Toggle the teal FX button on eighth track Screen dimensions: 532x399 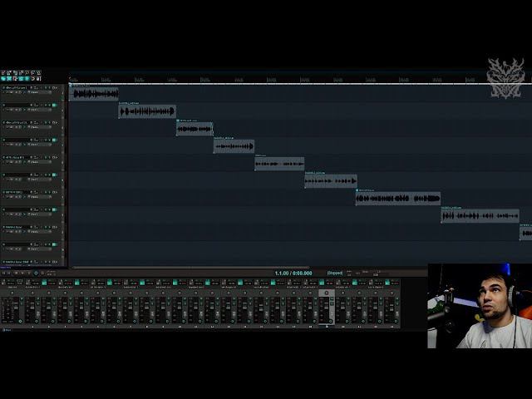[x=54, y=209]
